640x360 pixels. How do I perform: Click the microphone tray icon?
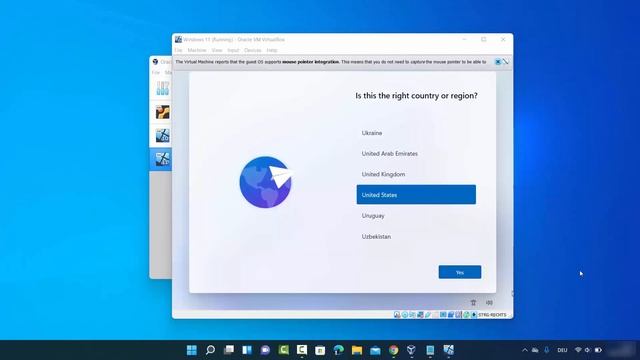point(547,350)
